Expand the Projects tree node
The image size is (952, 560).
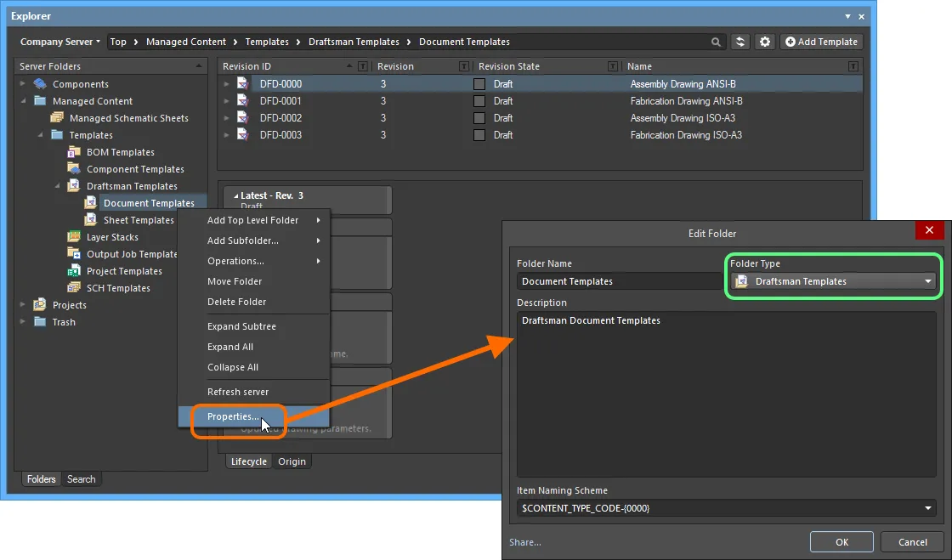click(22, 304)
